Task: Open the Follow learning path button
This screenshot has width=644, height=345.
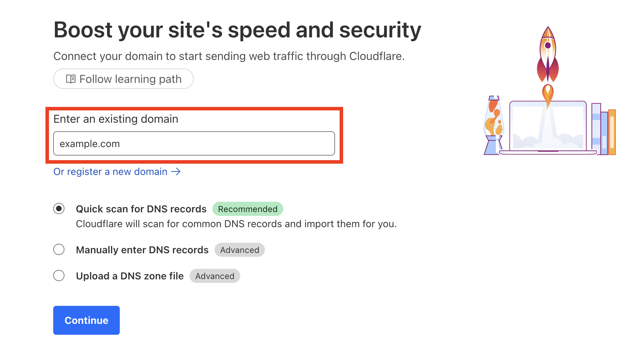Action: pos(123,79)
